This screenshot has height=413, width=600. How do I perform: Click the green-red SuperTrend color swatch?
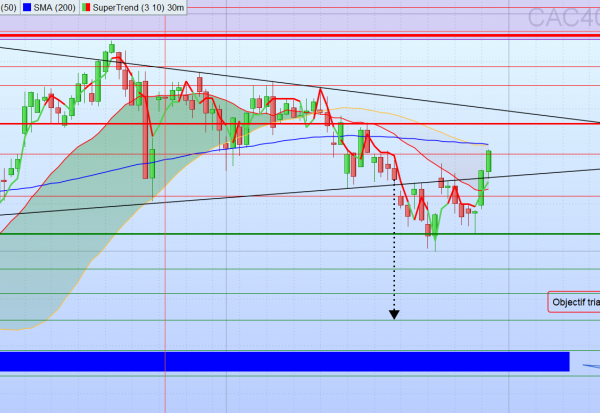tap(86, 7)
